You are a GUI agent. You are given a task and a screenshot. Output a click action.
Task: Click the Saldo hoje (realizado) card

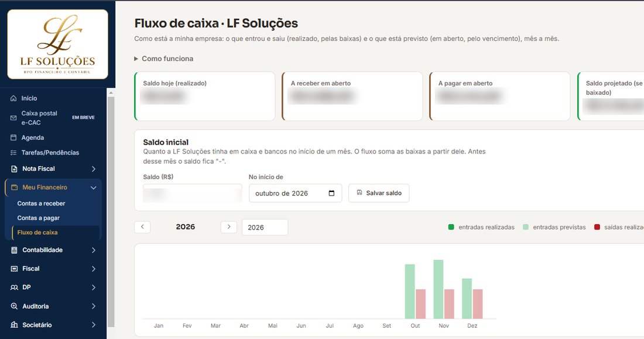pyautogui.click(x=204, y=97)
